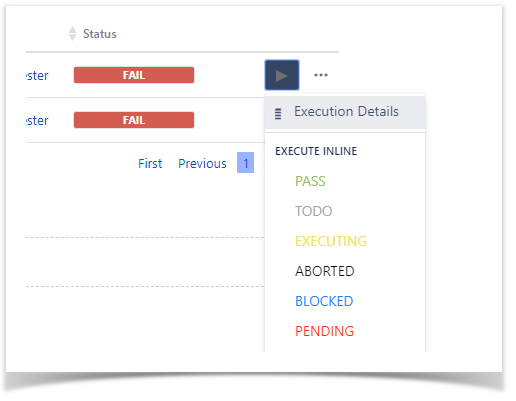The image size is (516, 401).
Task: Click the Status column header
Action: tap(99, 34)
